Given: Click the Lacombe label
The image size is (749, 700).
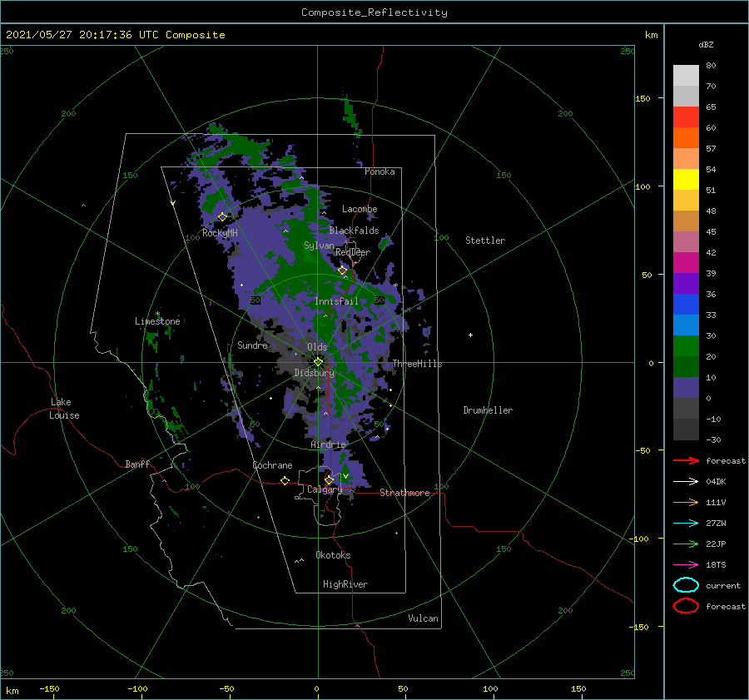Looking at the screenshot, I should [360, 209].
